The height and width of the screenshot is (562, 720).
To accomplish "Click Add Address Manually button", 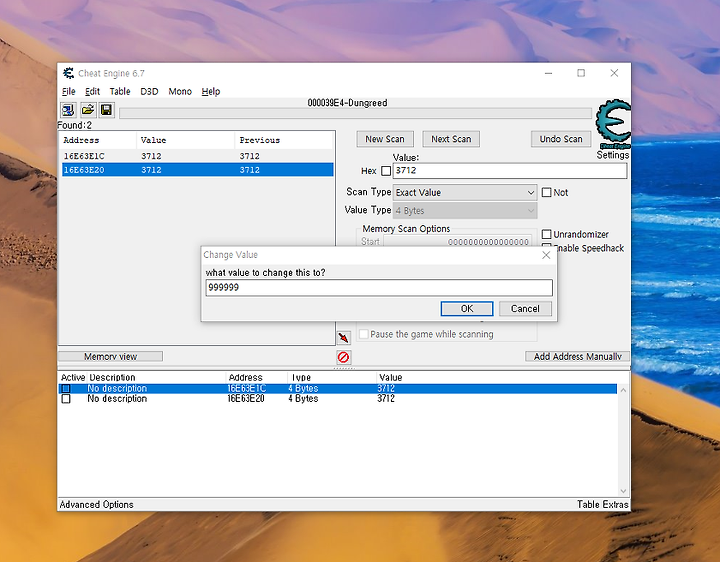I will (578, 357).
